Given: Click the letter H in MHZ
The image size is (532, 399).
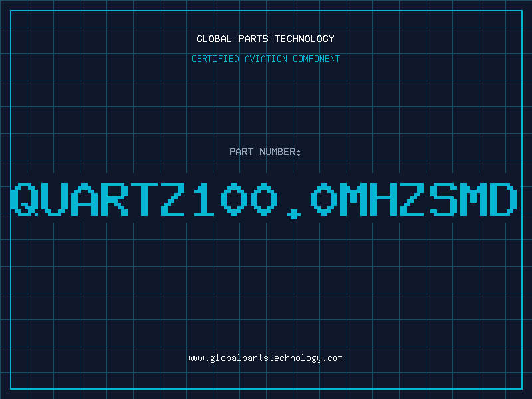Looking at the screenshot, I should click(x=383, y=199).
